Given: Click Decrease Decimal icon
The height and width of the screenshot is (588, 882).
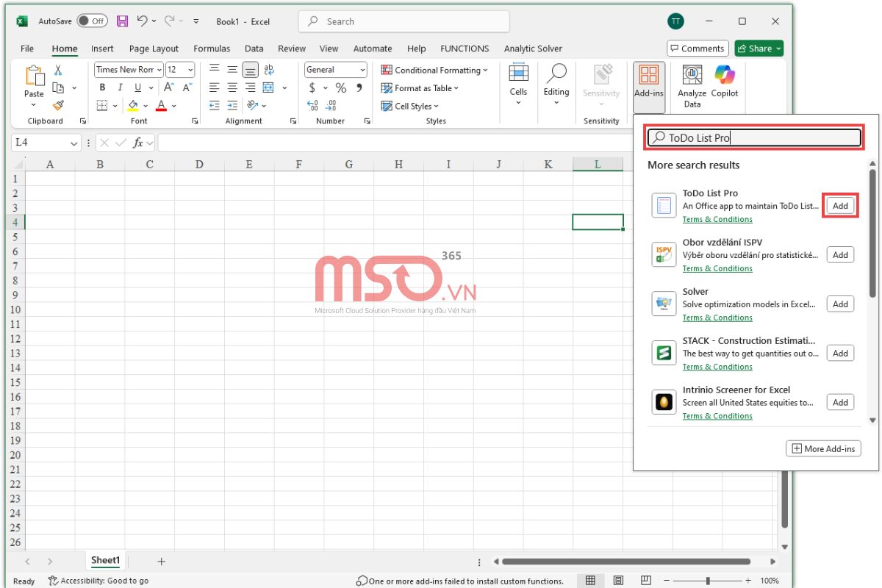Looking at the screenshot, I should [332, 106].
